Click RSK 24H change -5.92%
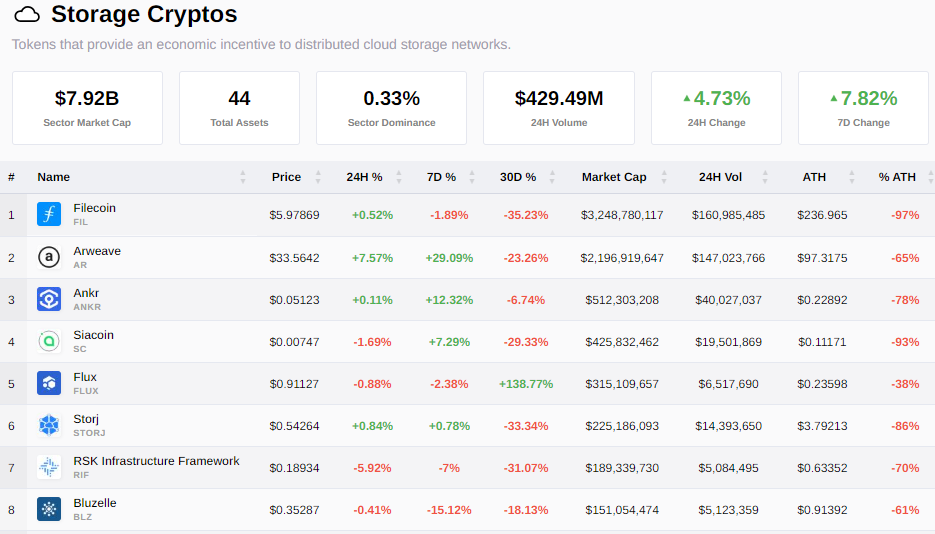This screenshot has width=935, height=534. 372,468
